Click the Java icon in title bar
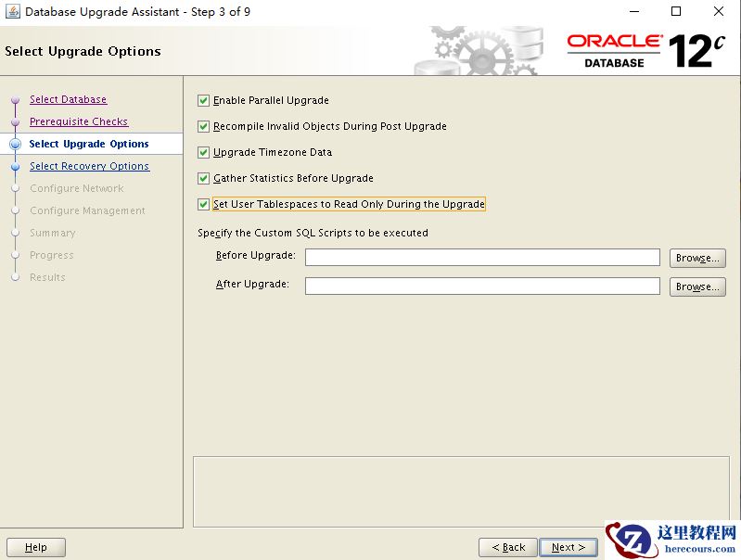The height and width of the screenshot is (560, 741). coord(13,11)
